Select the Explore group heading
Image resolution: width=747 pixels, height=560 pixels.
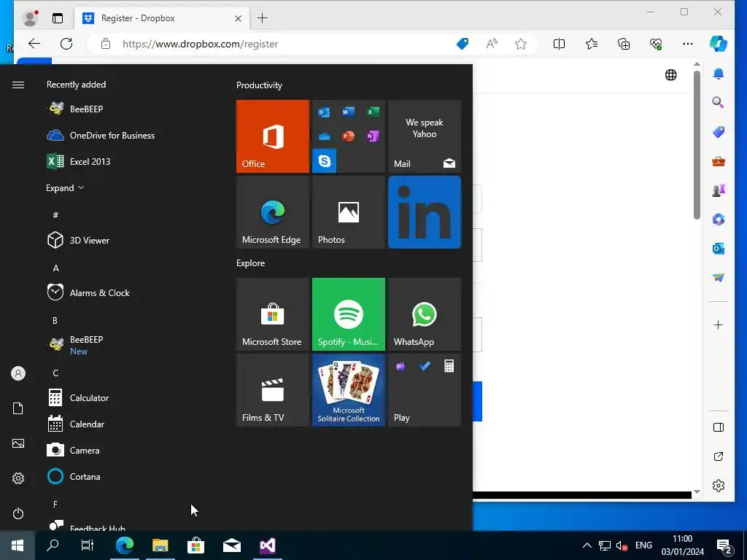pos(251,262)
